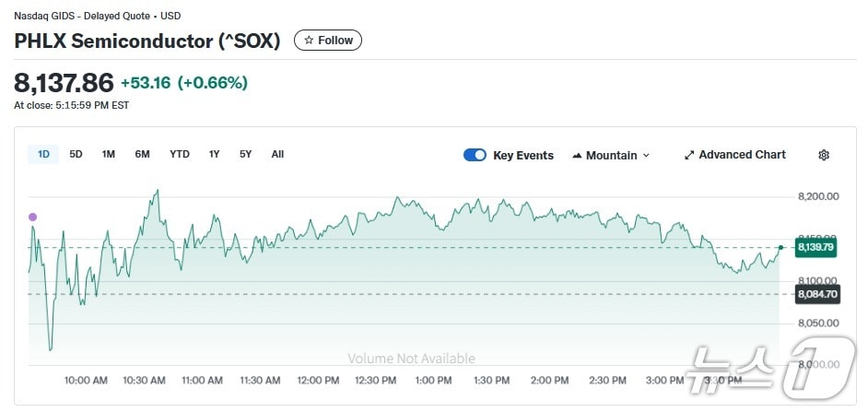The image size is (868, 412).
Task: Click the expand arrows icon beside Advanced Chart
Action: point(689,155)
